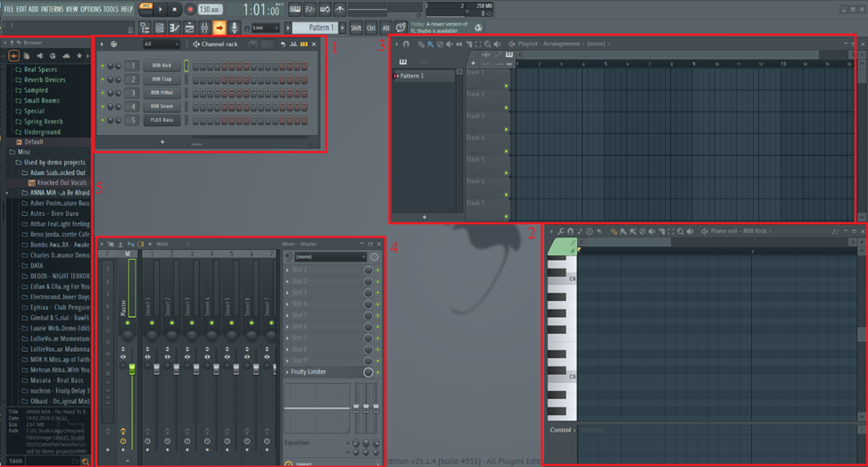868x467 pixels.
Task: Click search magnifier icon at Browser bottom
Action: [86, 462]
